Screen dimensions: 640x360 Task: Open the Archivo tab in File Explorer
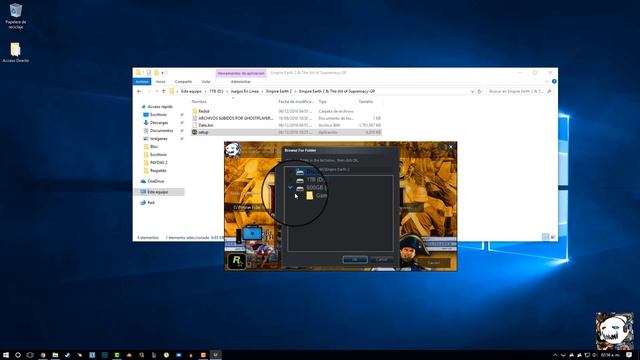pyautogui.click(x=142, y=82)
